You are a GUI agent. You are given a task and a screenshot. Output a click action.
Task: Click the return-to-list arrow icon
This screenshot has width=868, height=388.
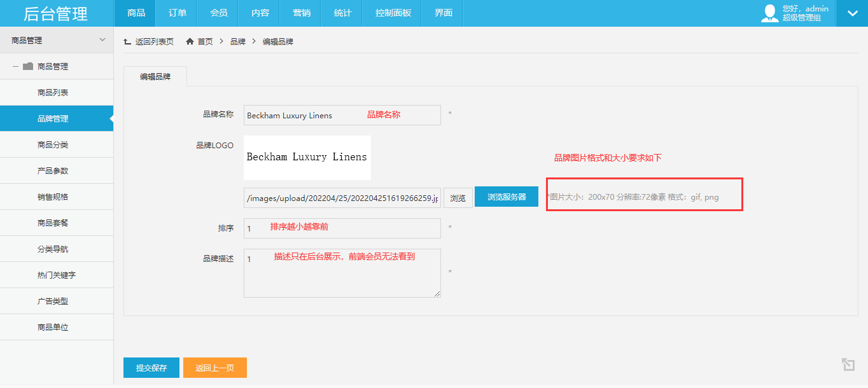click(127, 41)
